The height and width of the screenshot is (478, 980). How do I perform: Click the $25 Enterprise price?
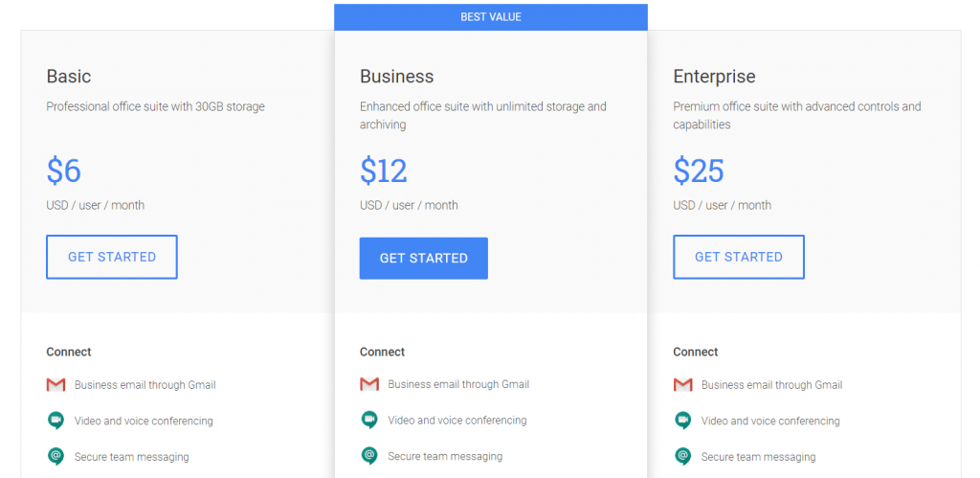tap(699, 171)
